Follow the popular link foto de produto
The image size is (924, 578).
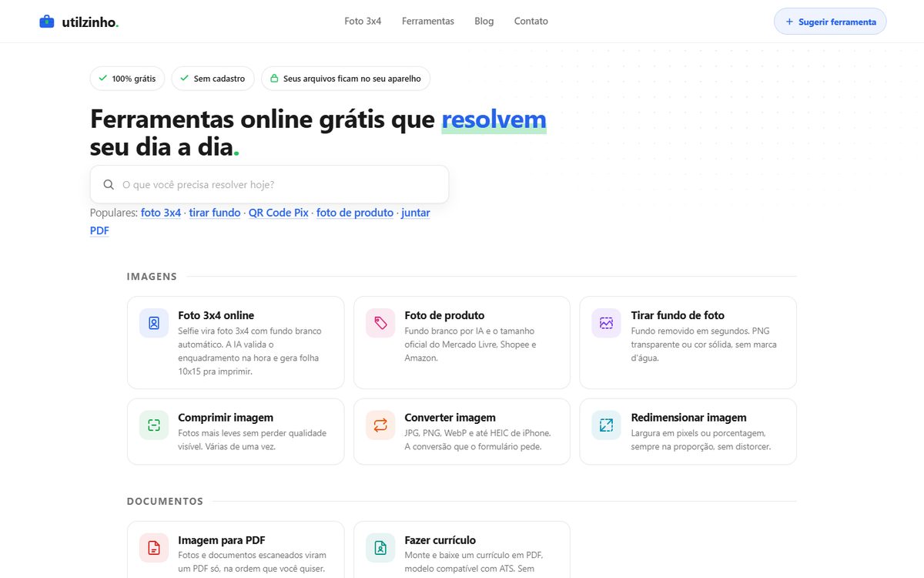[355, 213]
